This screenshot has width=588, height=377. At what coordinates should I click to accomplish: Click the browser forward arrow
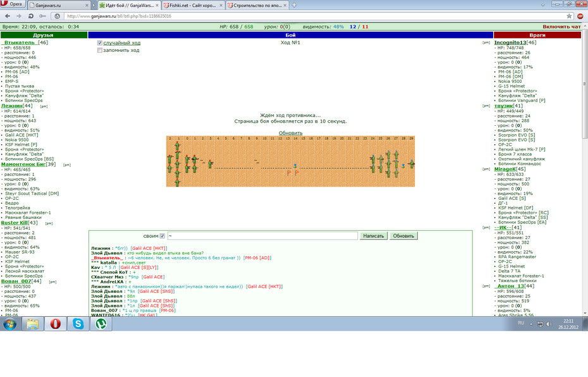click(x=19, y=16)
